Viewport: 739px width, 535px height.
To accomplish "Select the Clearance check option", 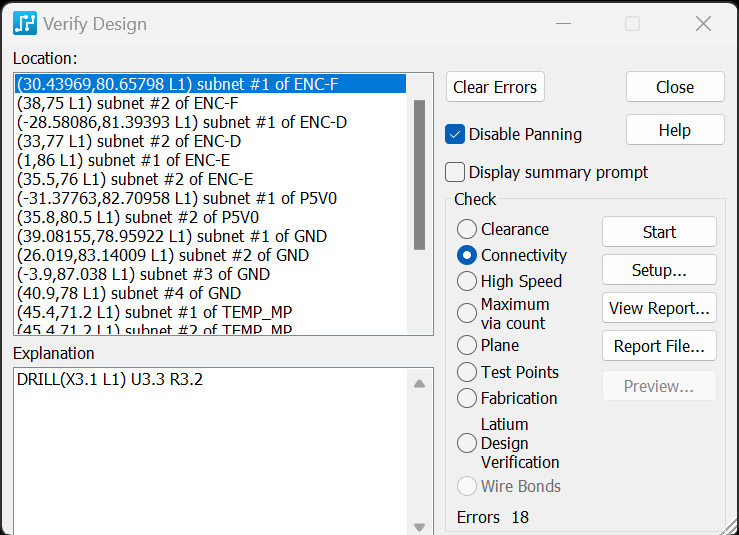I will click(467, 229).
